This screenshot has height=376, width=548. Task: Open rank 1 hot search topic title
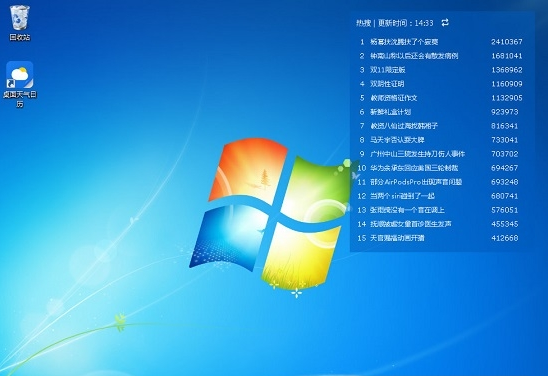(x=404, y=42)
